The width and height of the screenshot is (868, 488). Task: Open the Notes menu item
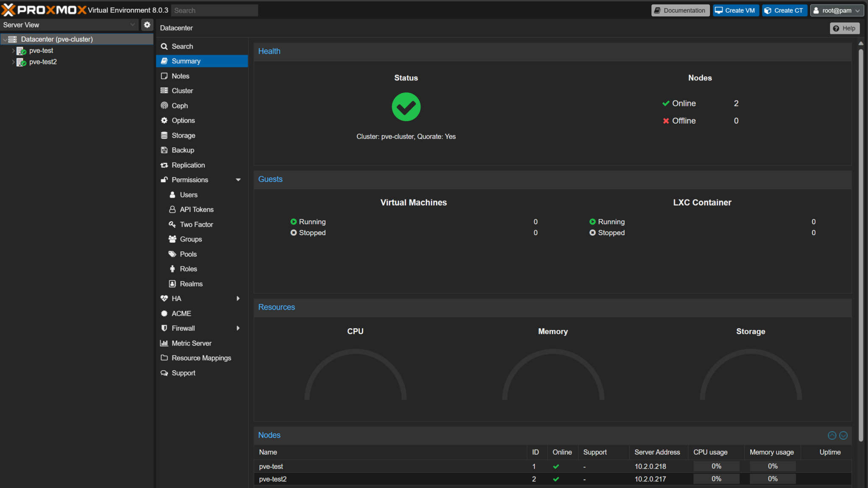pyautogui.click(x=202, y=76)
